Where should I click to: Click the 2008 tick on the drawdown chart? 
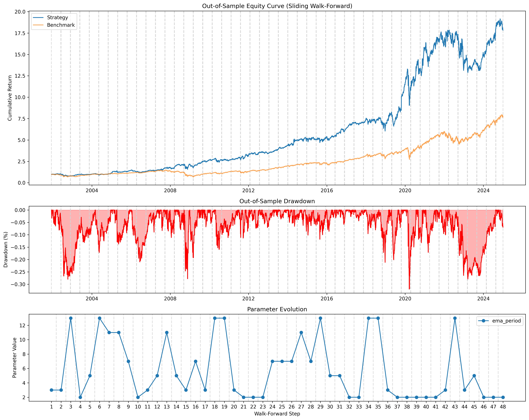pos(170,299)
